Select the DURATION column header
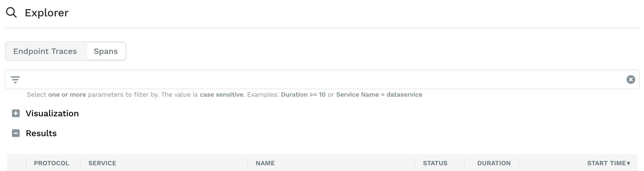This screenshot has width=644, height=171. coord(494,163)
